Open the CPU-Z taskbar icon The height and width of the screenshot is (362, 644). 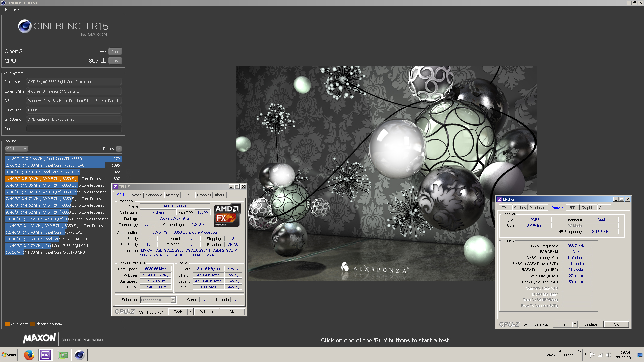45,355
